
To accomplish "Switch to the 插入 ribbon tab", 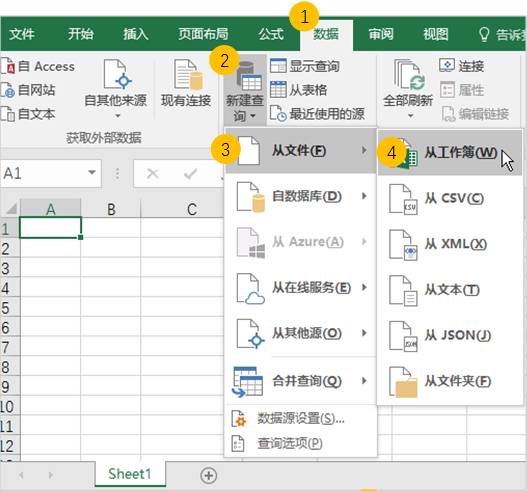I will point(135,34).
